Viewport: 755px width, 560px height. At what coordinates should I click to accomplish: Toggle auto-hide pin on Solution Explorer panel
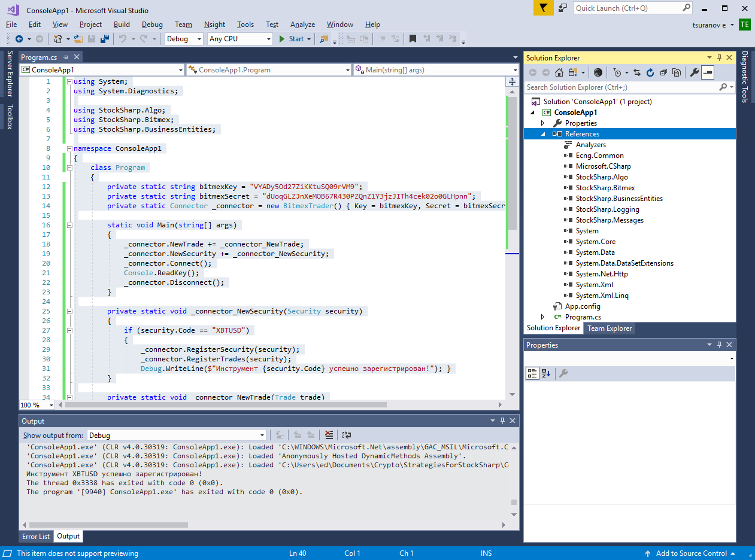tap(719, 57)
